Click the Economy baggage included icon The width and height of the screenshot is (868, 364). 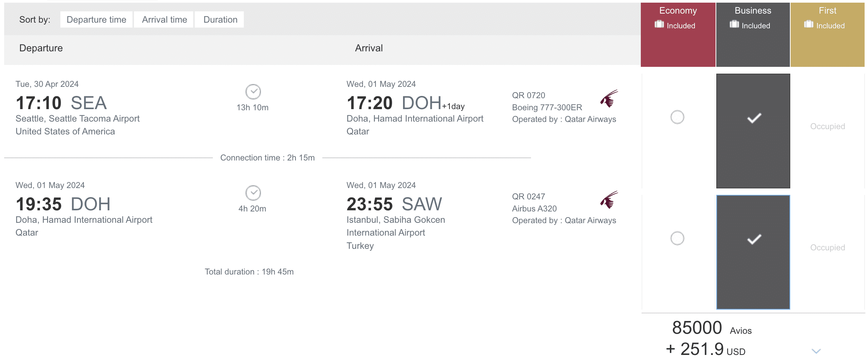[659, 25]
